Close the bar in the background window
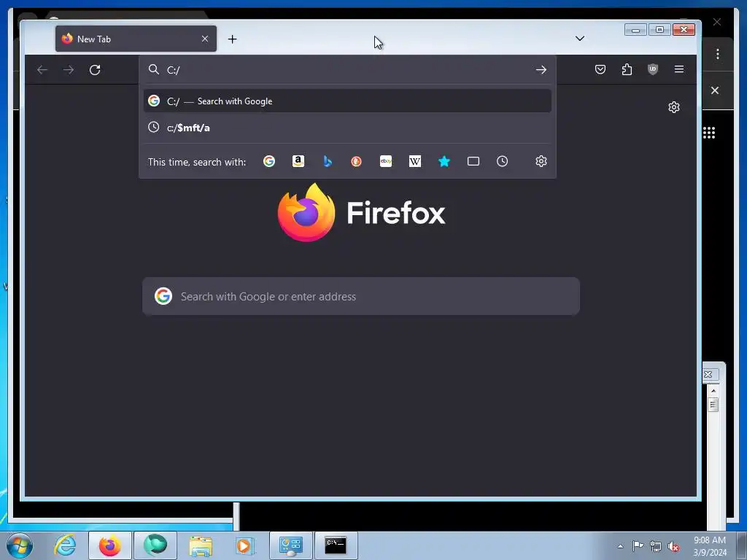 [x=715, y=90]
